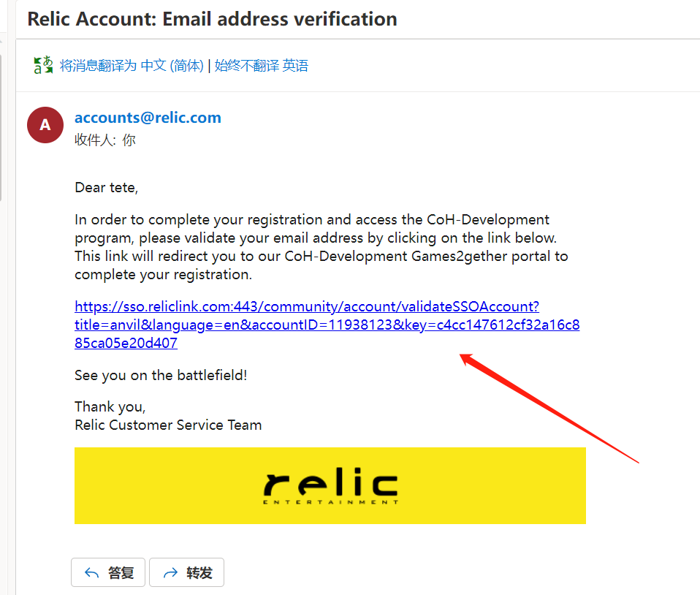Click the green translate icon
700x595 pixels.
(43, 65)
